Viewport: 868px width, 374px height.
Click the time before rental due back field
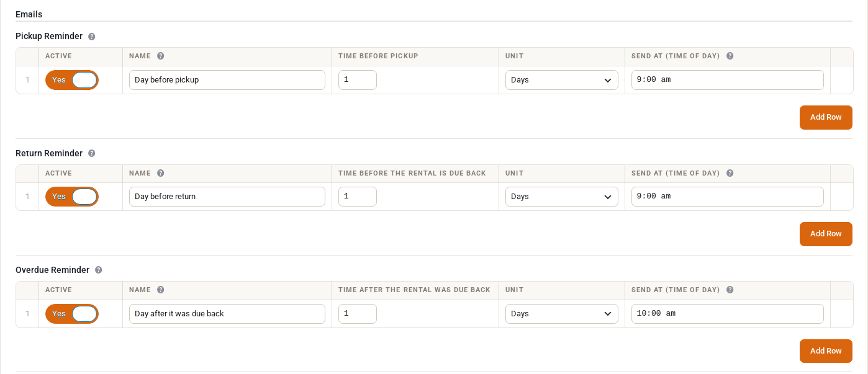pyautogui.click(x=358, y=197)
